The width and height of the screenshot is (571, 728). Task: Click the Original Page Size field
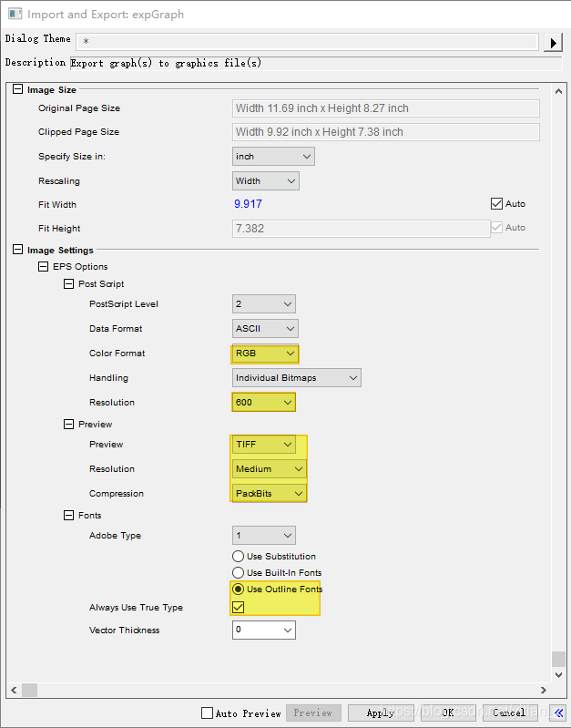[386, 108]
